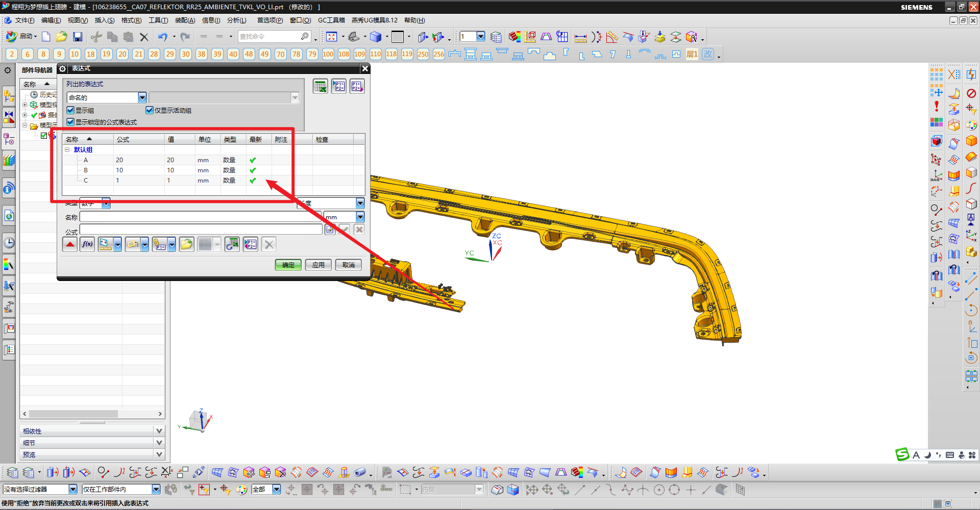
Task: Click the refresh from external spreadsheet icon
Action: [232, 245]
